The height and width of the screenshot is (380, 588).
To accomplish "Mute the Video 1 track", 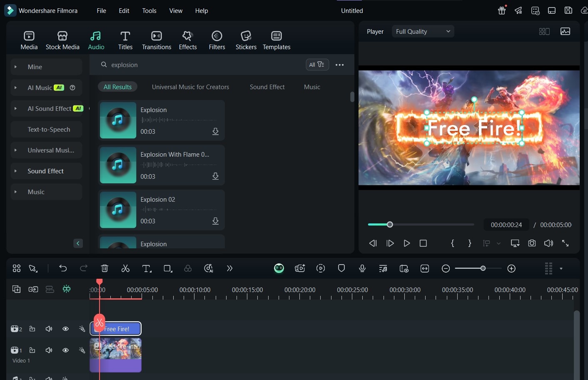I will click(x=49, y=350).
